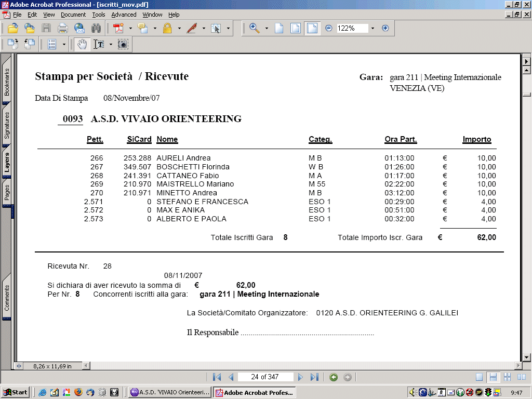532x399 pixels.
Task: Open the Edit menu
Action: coord(32,15)
